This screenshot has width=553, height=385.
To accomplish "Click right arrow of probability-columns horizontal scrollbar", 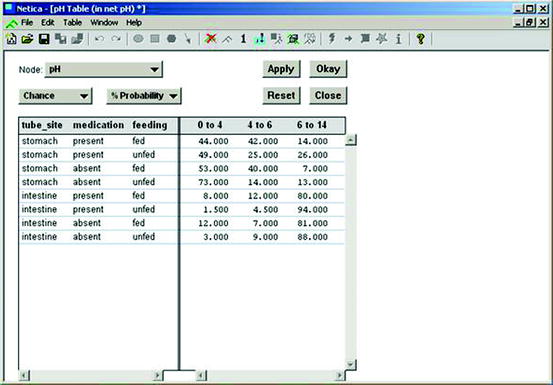I will pos(340,375).
